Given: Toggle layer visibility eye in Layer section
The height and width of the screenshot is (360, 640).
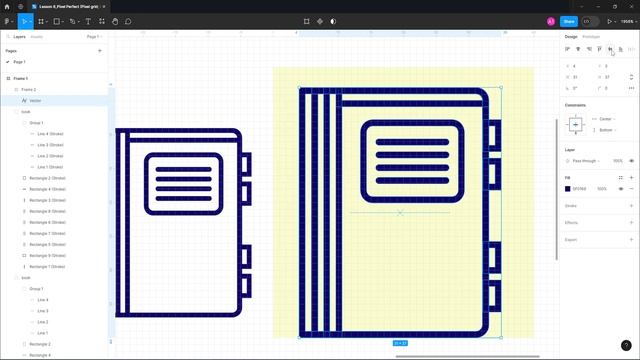Looking at the screenshot, I should tap(631, 161).
